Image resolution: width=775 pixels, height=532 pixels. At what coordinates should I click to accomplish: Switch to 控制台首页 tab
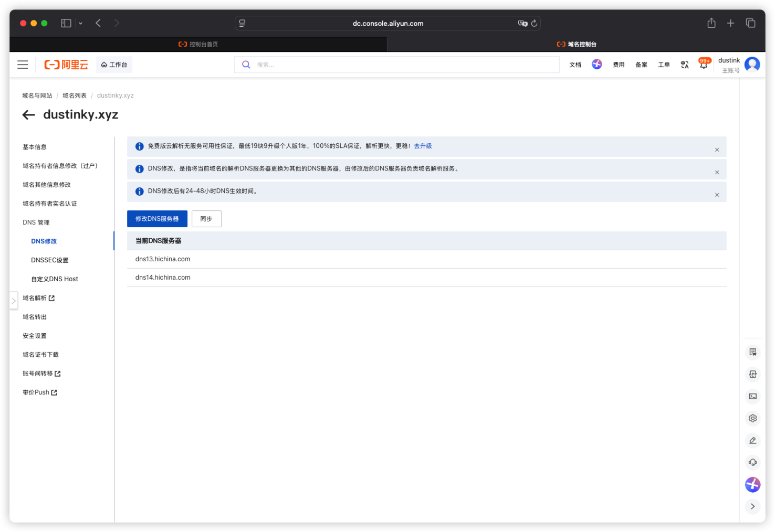tap(198, 44)
